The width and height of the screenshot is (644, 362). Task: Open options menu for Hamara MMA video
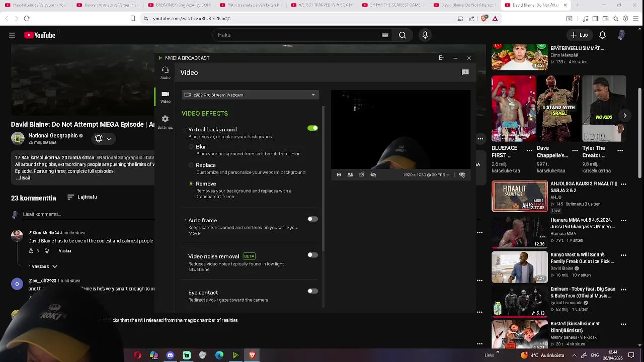(623, 220)
